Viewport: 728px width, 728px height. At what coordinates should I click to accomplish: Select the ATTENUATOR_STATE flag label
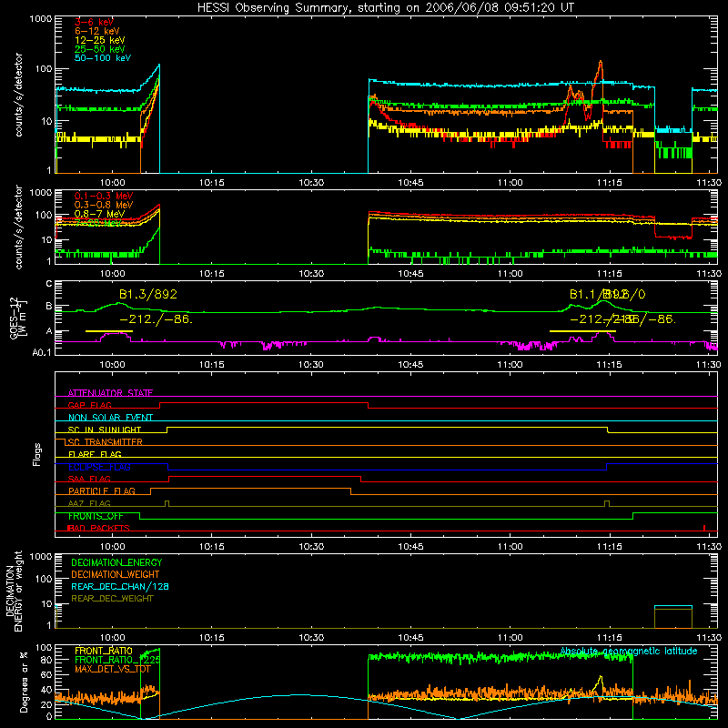pyautogui.click(x=110, y=393)
